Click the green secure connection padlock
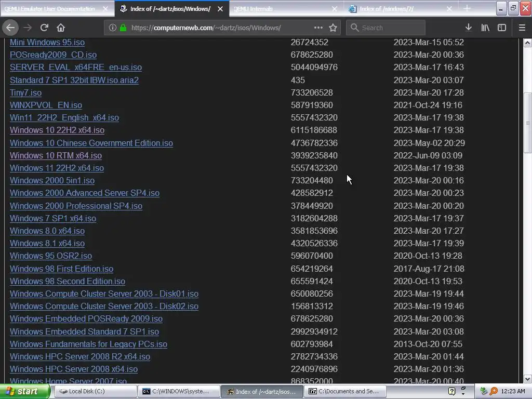 click(x=123, y=28)
